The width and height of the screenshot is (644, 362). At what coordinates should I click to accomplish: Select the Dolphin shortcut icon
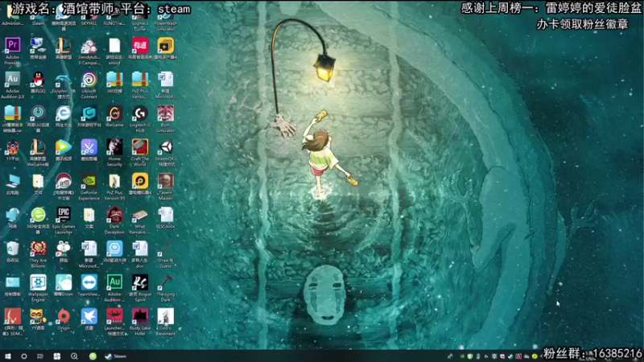click(x=64, y=80)
